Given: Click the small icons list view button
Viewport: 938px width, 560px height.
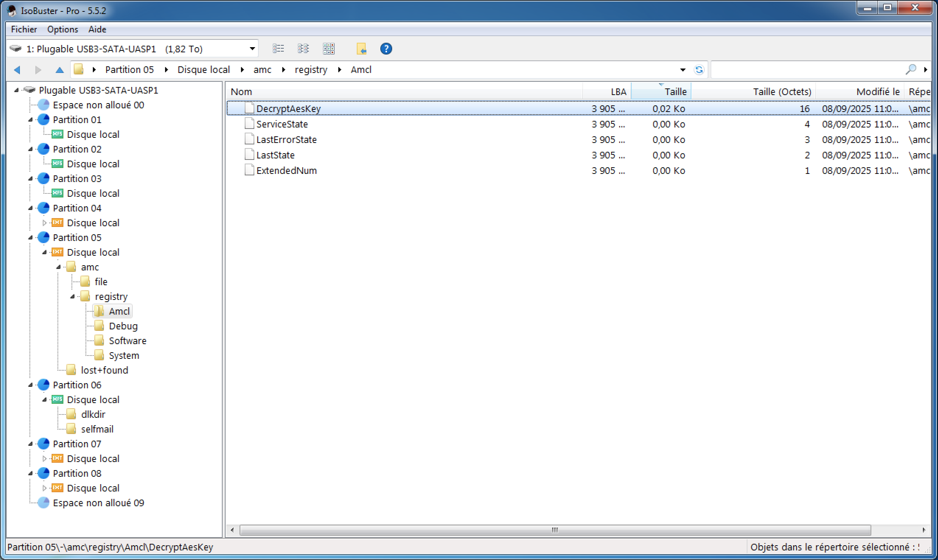Looking at the screenshot, I should coord(278,49).
